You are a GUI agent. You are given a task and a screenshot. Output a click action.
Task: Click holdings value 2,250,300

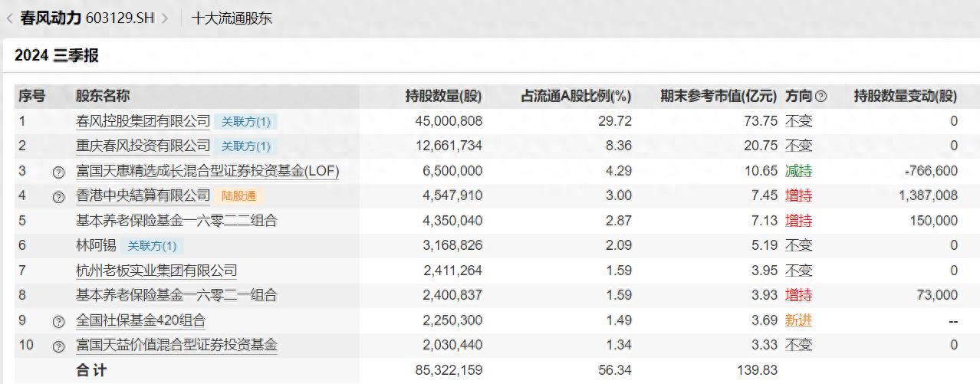point(451,320)
